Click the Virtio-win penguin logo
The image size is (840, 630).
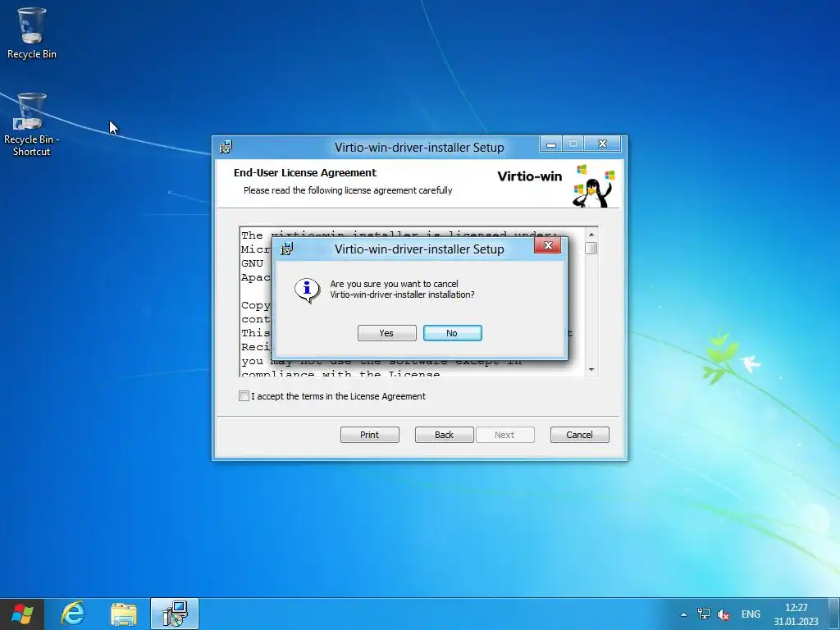594,186
